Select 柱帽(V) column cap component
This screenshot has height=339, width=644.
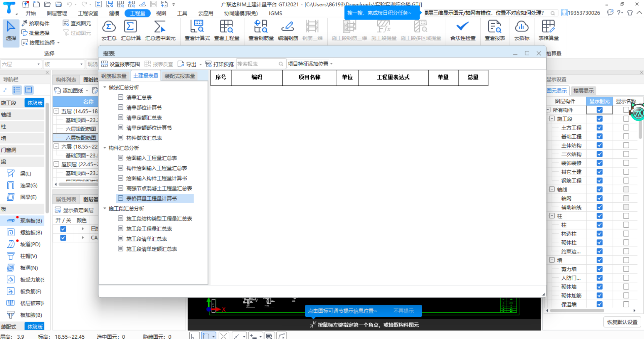(22, 256)
